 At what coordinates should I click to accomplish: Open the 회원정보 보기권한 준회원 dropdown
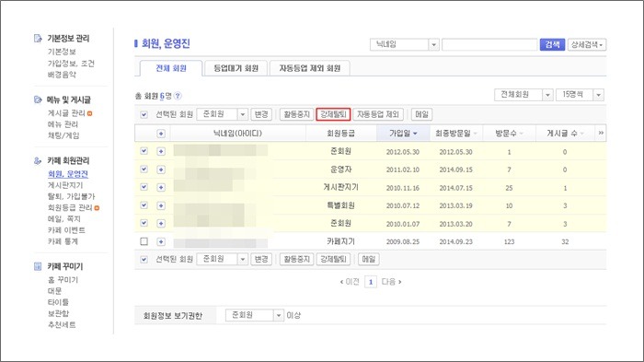(x=255, y=315)
